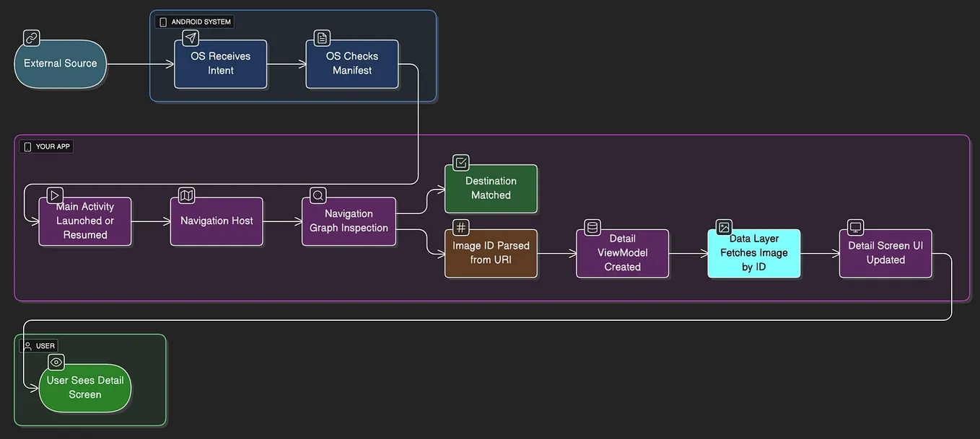
Task: Click the send icon on OS Receives Intent
Action: [190, 38]
